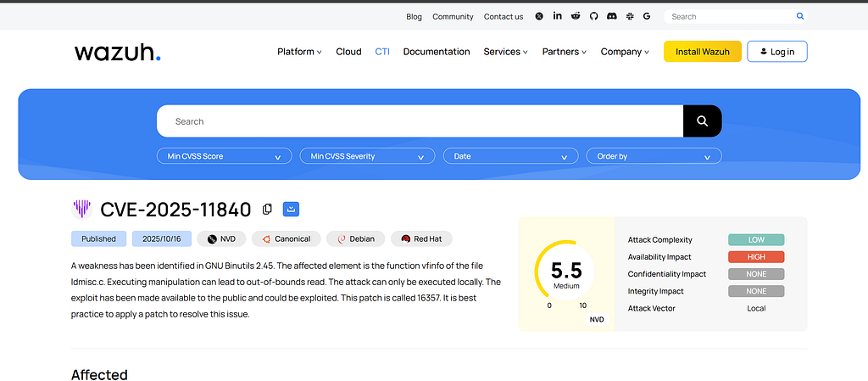This screenshot has width=868, height=381.
Task: Select the Canonical source chip
Action: coord(287,238)
